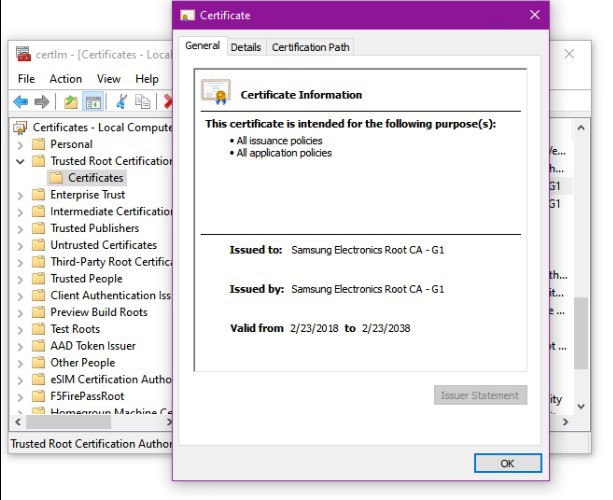Click scroll down arrow in certificate list
The image size is (613, 500).
coord(581,406)
